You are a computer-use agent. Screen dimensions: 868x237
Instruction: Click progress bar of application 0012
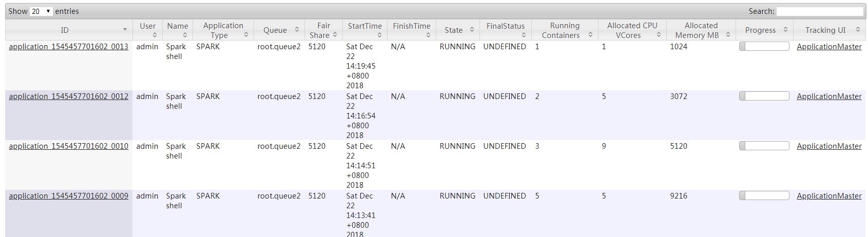(x=764, y=96)
